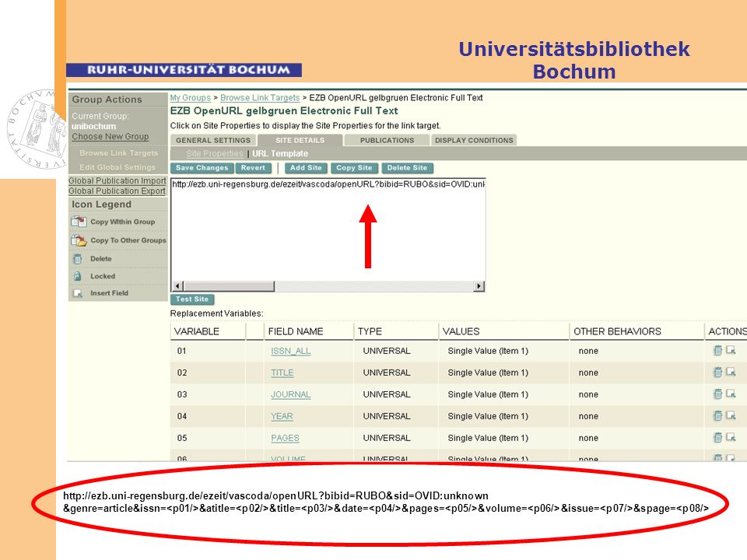The width and height of the screenshot is (747, 560).
Task: Click URL template scrollbar right arrow
Action: point(479,286)
